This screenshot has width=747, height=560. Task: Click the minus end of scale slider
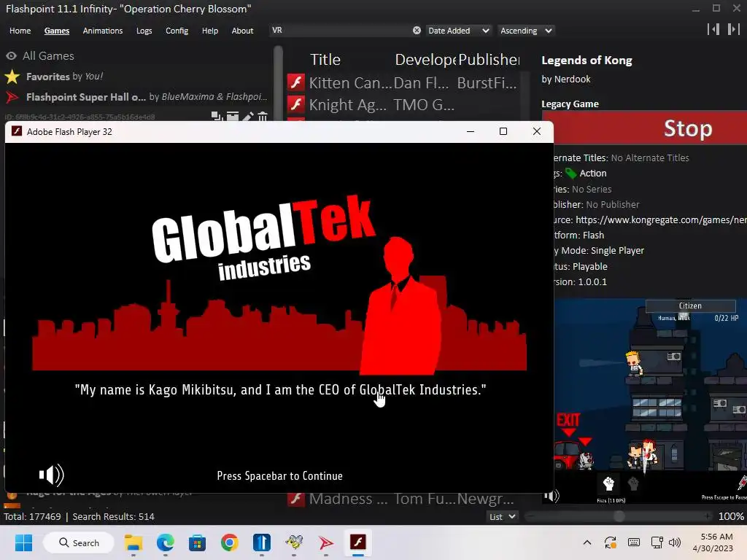tap(531, 517)
